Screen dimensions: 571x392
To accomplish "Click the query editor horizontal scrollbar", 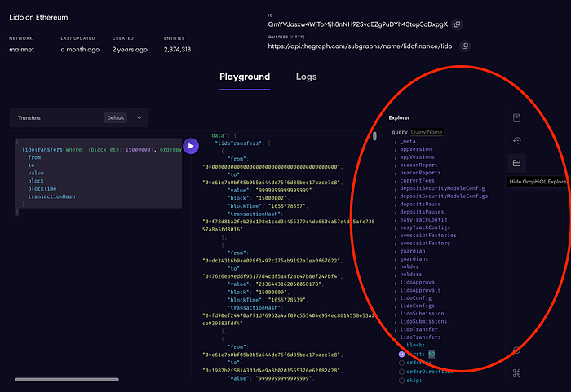I will (x=67, y=380).
